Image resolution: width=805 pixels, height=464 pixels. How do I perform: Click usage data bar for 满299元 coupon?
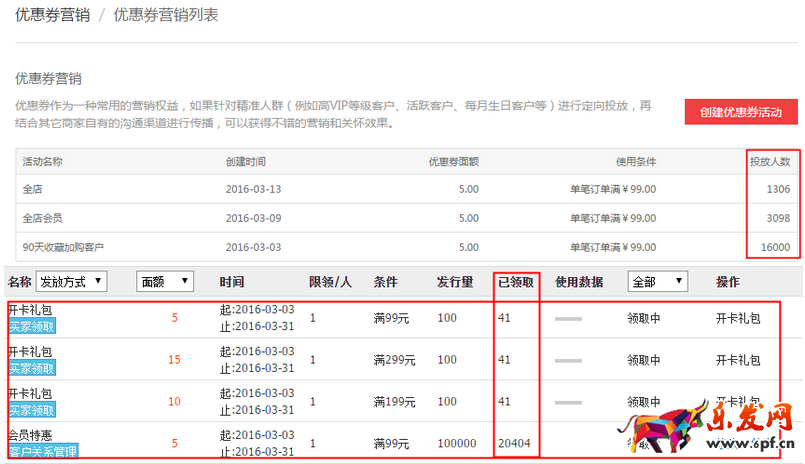click(x=568, y=360)
